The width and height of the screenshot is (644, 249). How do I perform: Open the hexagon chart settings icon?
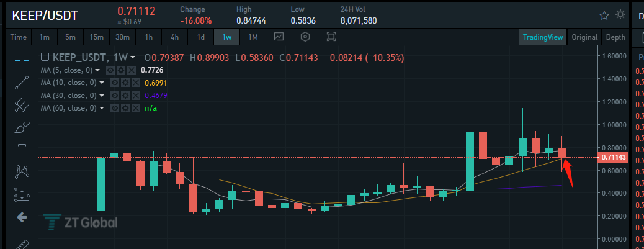(305, 37)
